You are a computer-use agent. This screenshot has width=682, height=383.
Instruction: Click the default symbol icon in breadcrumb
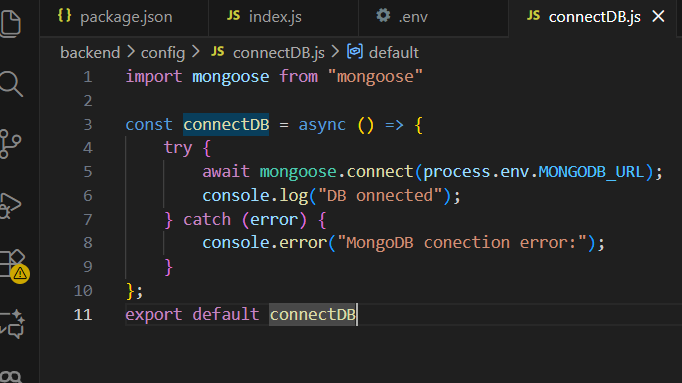[x=355, y=52]
